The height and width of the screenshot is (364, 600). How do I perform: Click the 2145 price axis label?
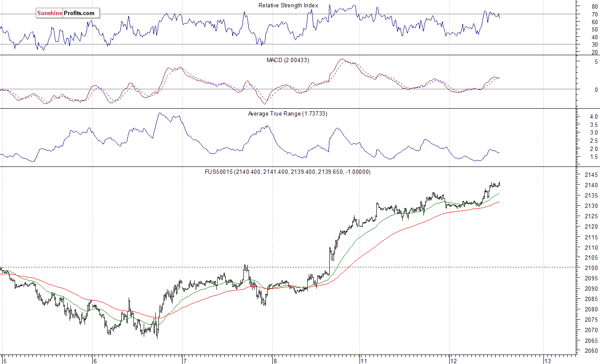(x=591, y=175)
